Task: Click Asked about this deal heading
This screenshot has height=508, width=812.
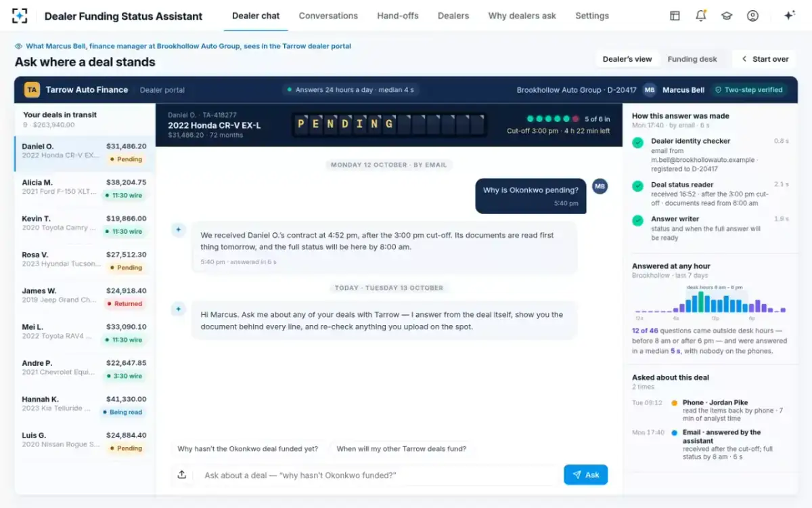Action: tap(671, 377)
